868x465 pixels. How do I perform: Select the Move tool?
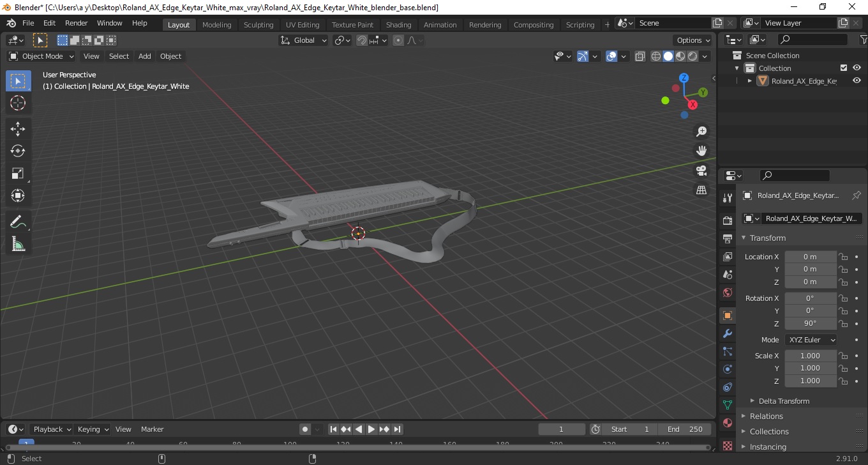[x=18, y=129]
